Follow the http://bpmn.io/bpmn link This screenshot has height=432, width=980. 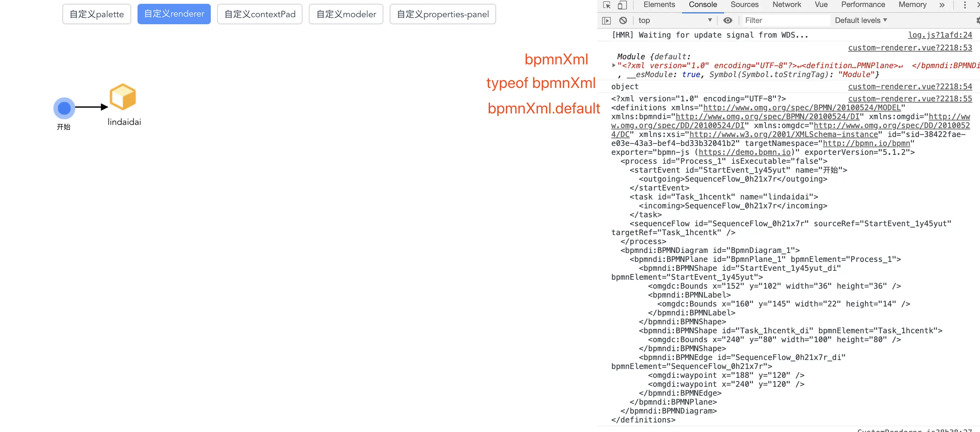[x=866, y=143]
